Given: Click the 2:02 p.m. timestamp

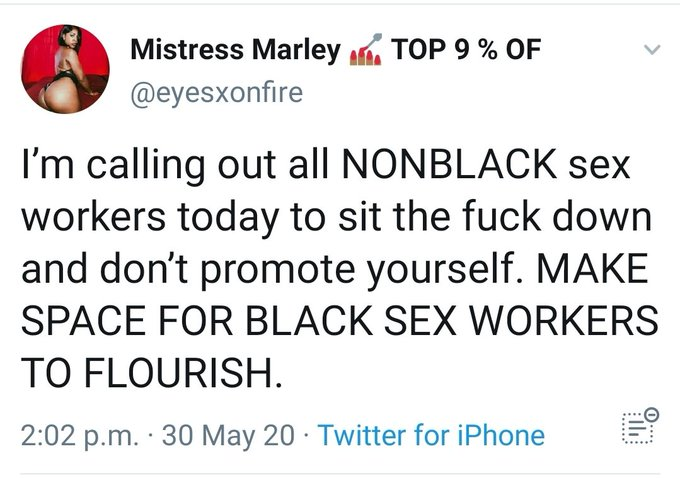Looking at the screenshot, I should (80, 436).
